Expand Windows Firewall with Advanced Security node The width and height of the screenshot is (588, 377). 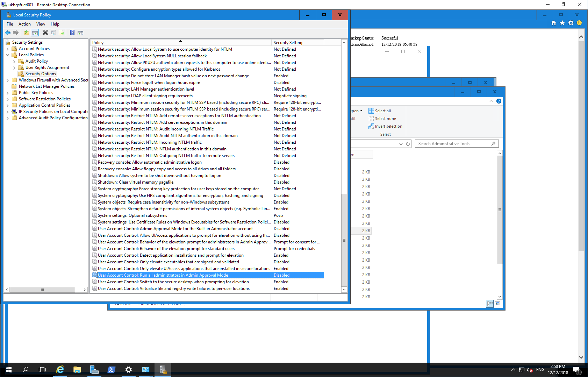click(8, 80)
